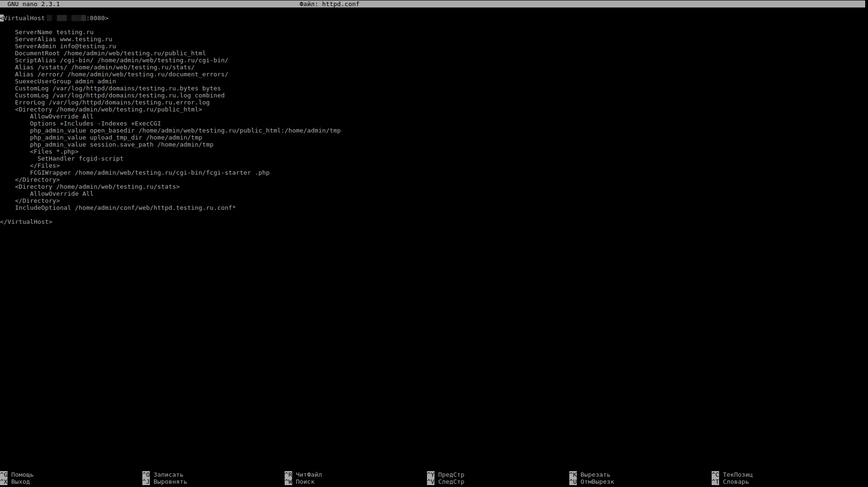Click the ErrorLog testing.ru.error.log line
Screen dimensions: 868x487
112,102
